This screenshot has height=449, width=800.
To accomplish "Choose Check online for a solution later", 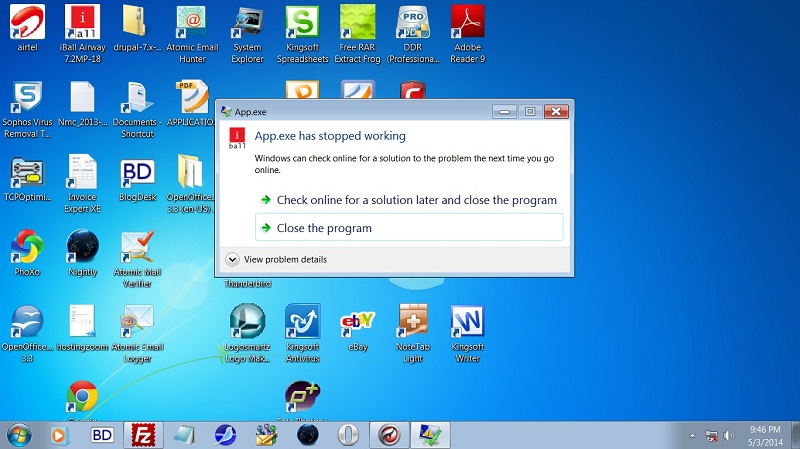I will pyautogui.click(x=416, y=200).
